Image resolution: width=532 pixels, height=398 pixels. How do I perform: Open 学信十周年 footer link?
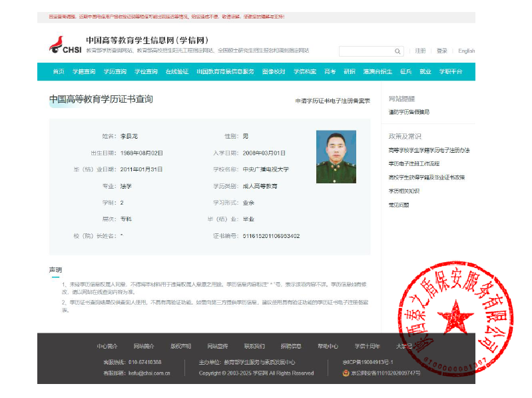[367, 346]
